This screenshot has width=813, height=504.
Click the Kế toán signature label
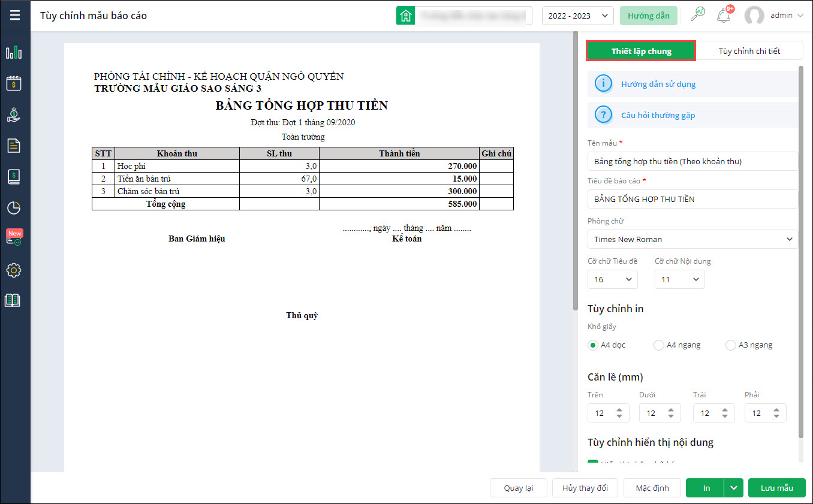[407, 239]
